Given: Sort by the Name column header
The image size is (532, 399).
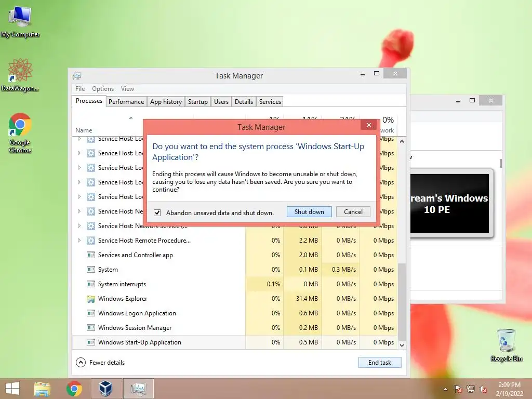Looking at the screenshot, I should point(84,130).
